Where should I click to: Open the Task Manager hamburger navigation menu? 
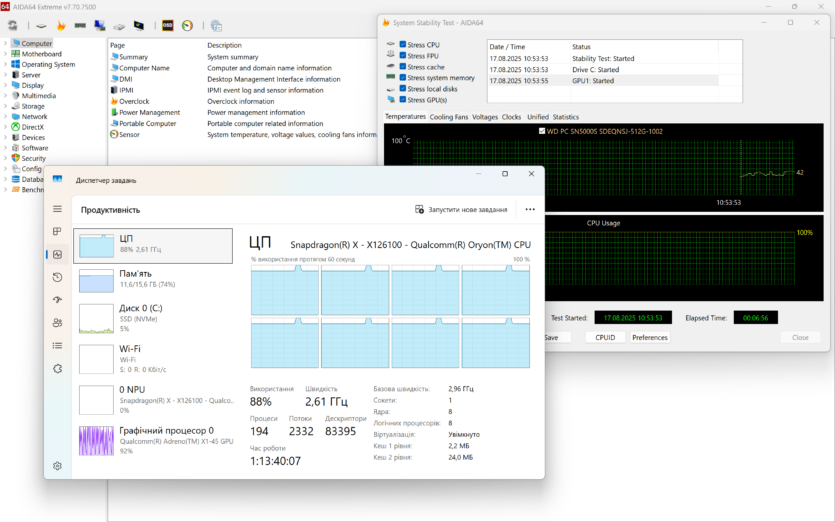58,209
